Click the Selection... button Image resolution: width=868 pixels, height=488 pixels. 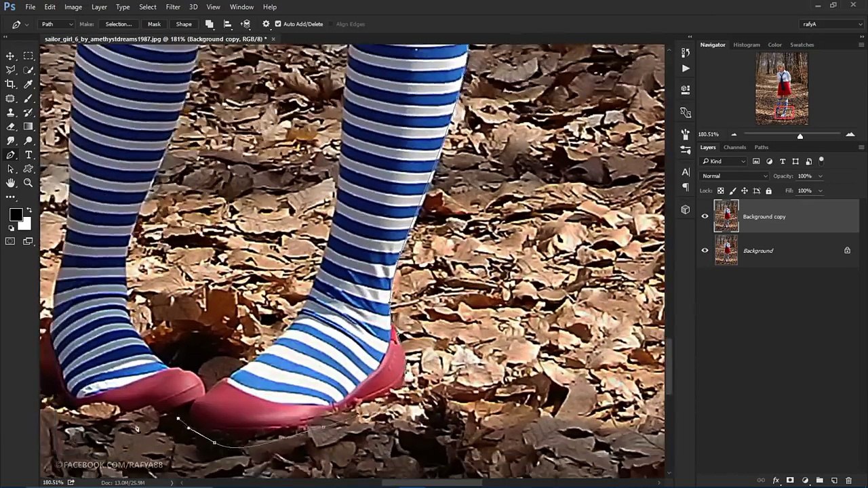coord(119,24)
